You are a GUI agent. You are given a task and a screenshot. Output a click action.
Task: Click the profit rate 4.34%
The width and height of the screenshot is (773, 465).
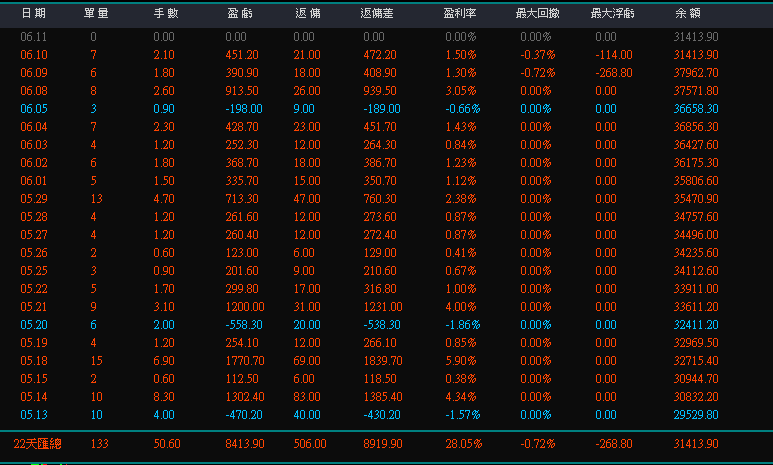460,397
